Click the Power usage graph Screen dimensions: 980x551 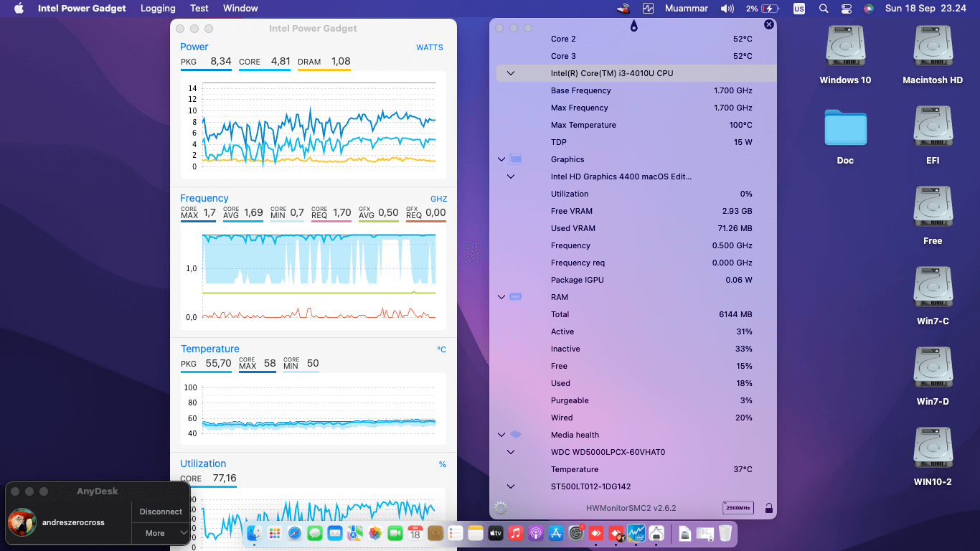[x=314, y=125]
